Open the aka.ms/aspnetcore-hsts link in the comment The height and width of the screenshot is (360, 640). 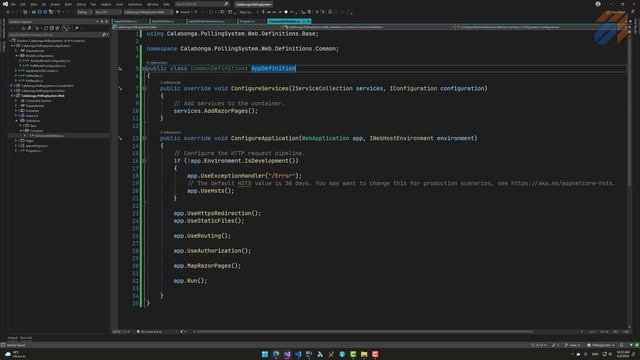562,183
